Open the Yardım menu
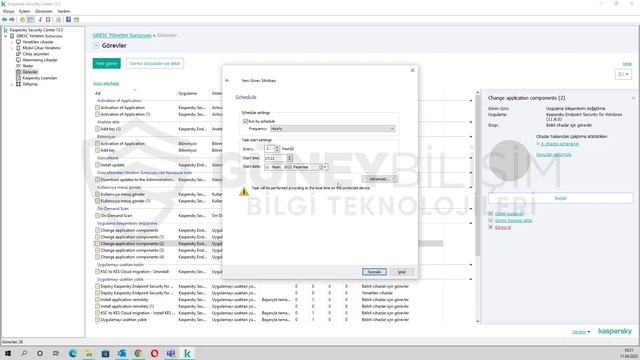The image size is (640, 360). (64, 11)
